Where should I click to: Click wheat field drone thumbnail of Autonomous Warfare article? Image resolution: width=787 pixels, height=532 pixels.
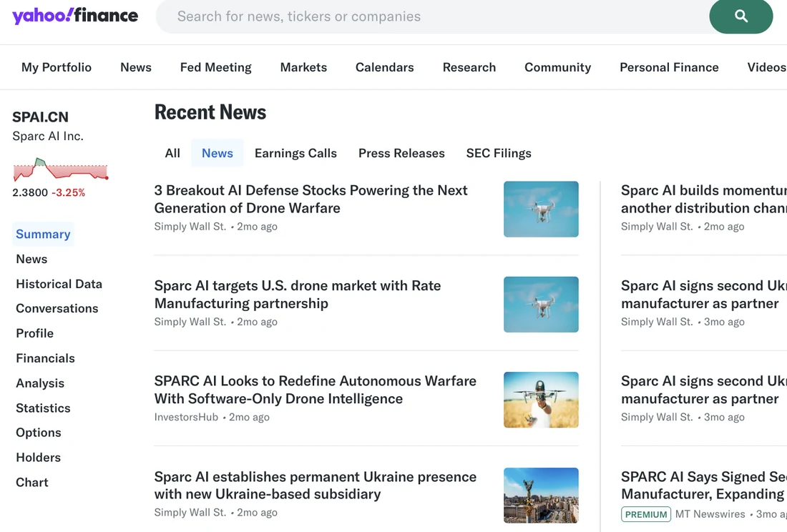(x=541, y=400)
